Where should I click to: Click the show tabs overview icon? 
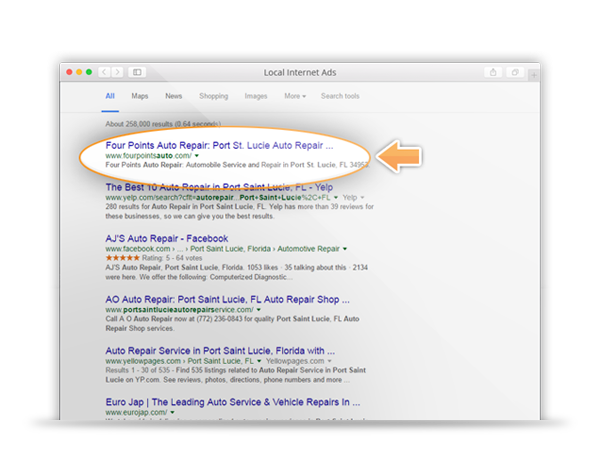(x=515, y=72)
